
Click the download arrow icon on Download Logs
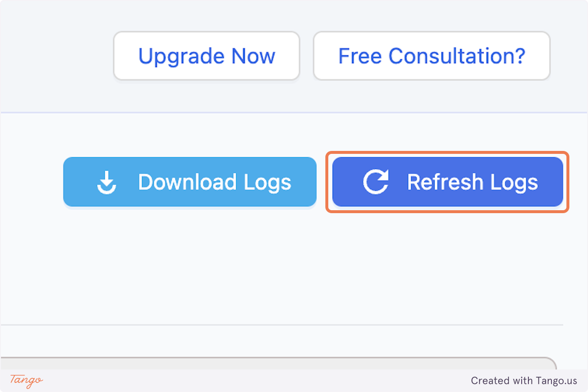tap(108, 182)
